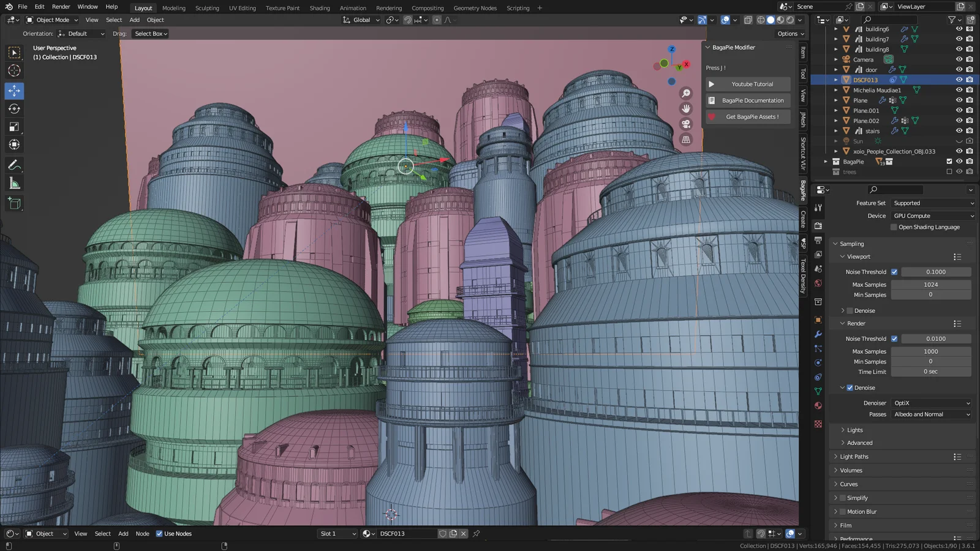The image size is (980, 551).
Task: Toggle the Denoise checkbox under Render
Action: coord(850,388)
